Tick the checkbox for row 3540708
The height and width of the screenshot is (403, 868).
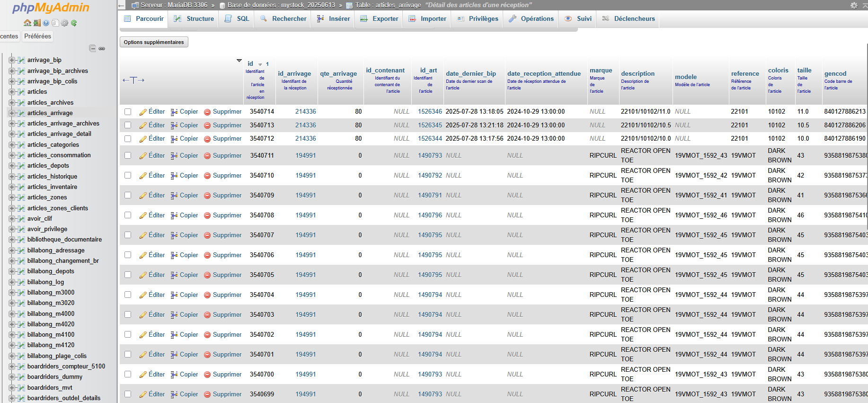128,215
